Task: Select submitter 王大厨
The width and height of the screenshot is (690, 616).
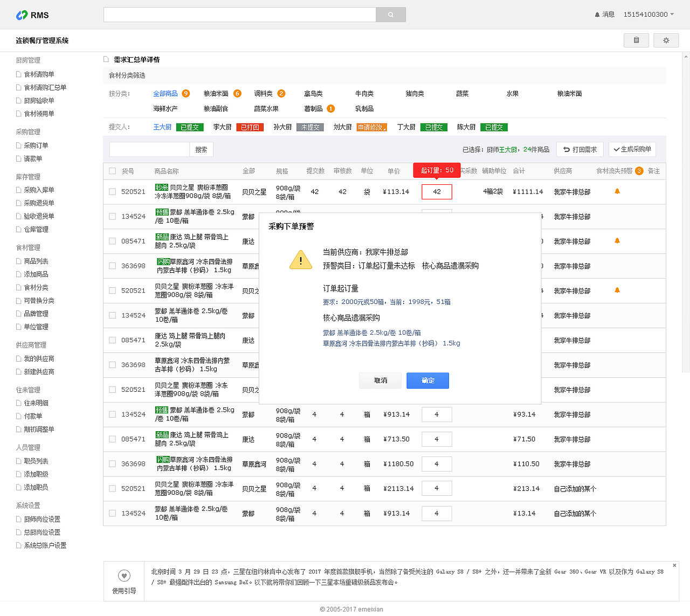Action: [162, 127]
